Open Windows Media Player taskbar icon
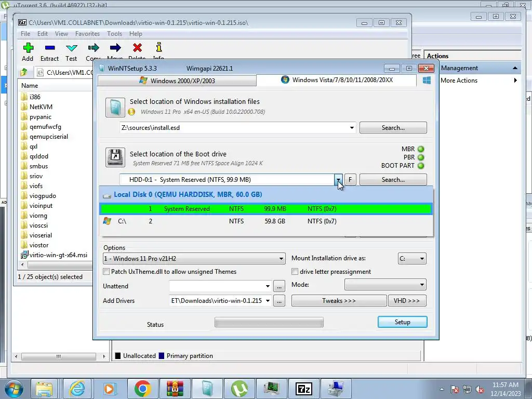This screenshot has height=399, width=532. (109, 389)
